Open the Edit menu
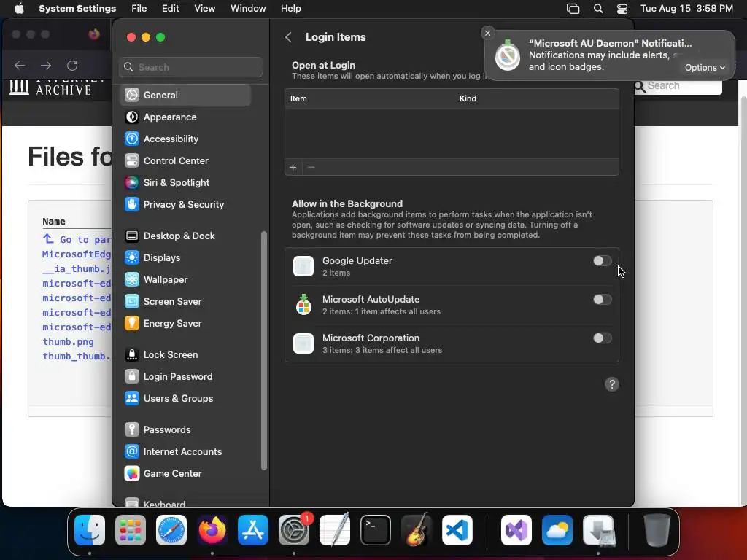The image size is (747, 560). point(170,9)
